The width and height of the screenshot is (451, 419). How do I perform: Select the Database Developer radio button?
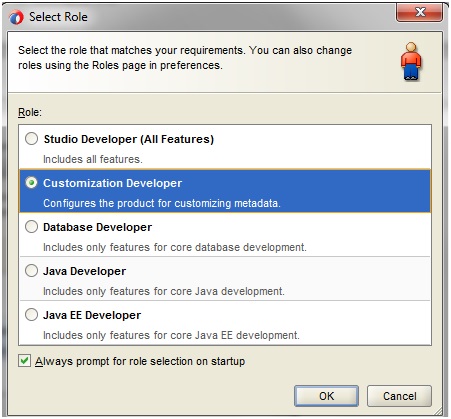[x=31, y=227]
